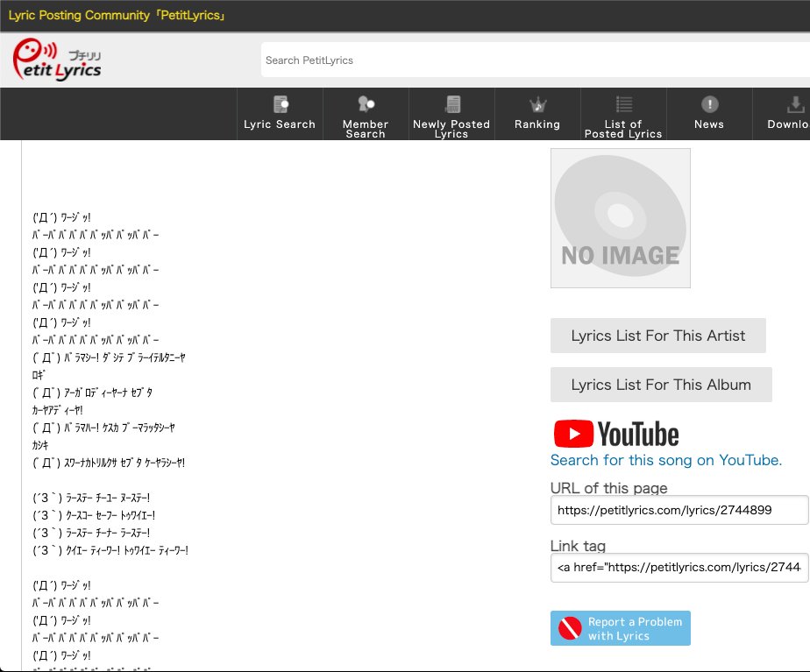Follow Search for this song on YouTube link
810x672 pixels.
click(666, 460)
